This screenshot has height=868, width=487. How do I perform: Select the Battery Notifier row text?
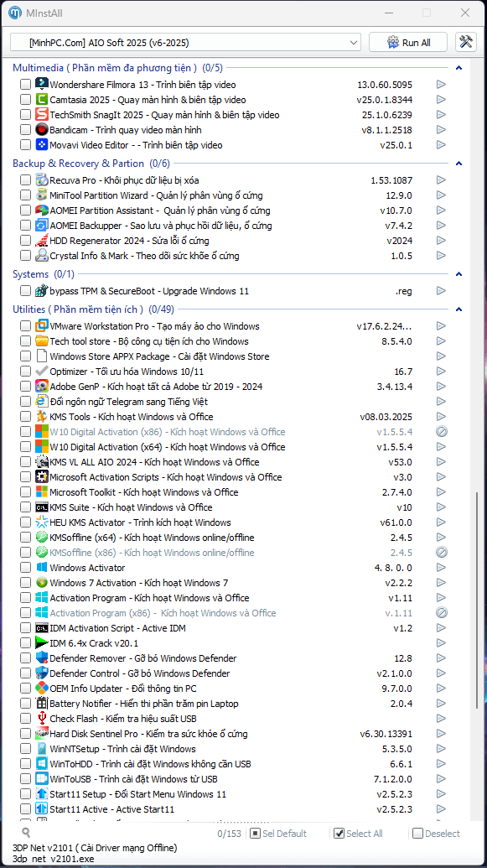(x=144, y=704)
